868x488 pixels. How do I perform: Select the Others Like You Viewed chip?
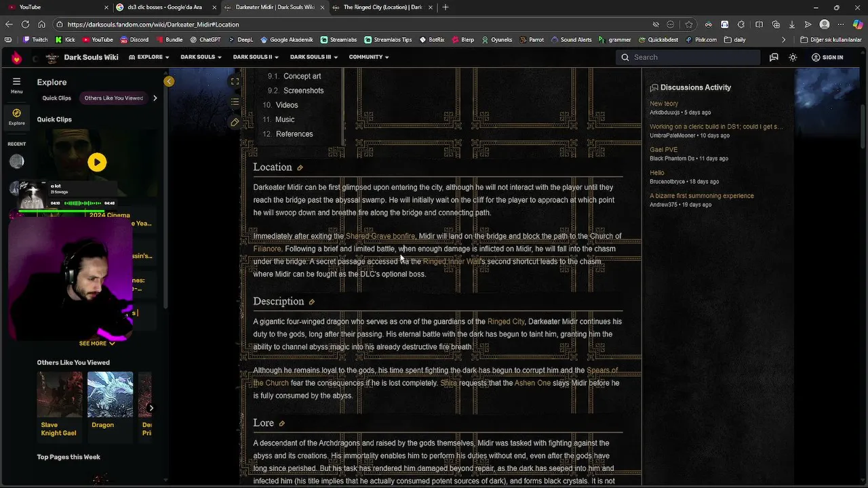(114, 98)
